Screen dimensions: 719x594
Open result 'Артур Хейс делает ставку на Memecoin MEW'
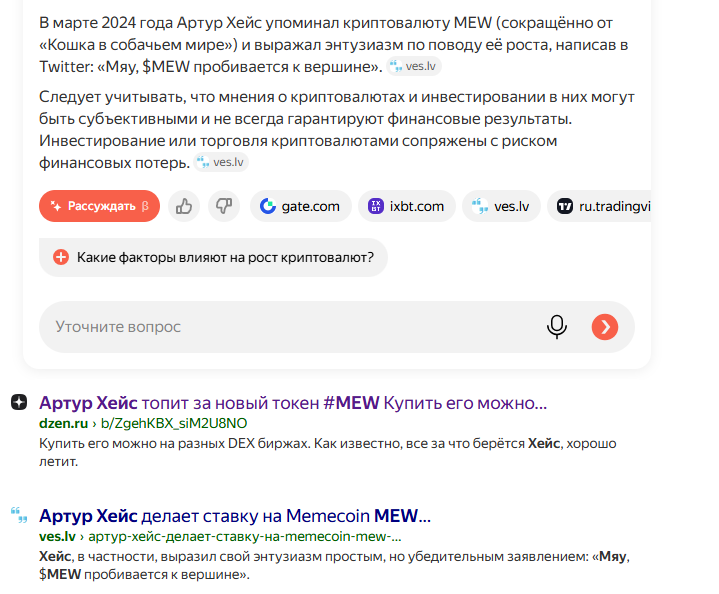click(235, 516)
